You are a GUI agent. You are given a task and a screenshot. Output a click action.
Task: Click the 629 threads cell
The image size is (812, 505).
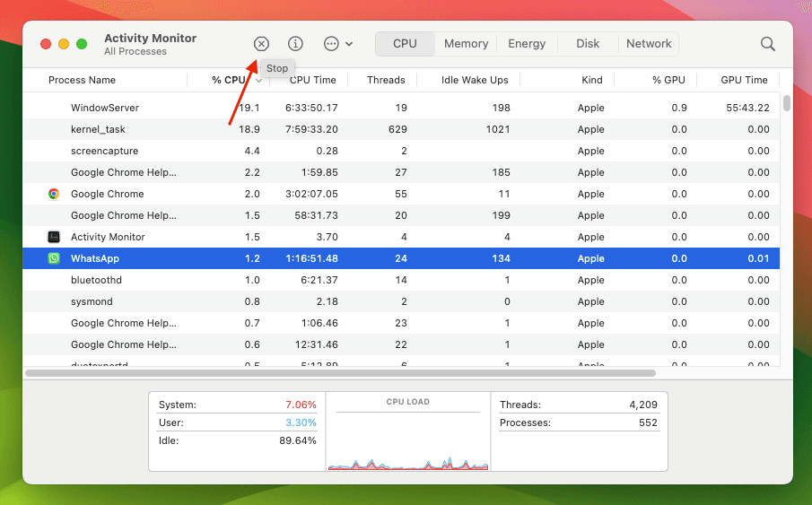click(x=397, y=129)
